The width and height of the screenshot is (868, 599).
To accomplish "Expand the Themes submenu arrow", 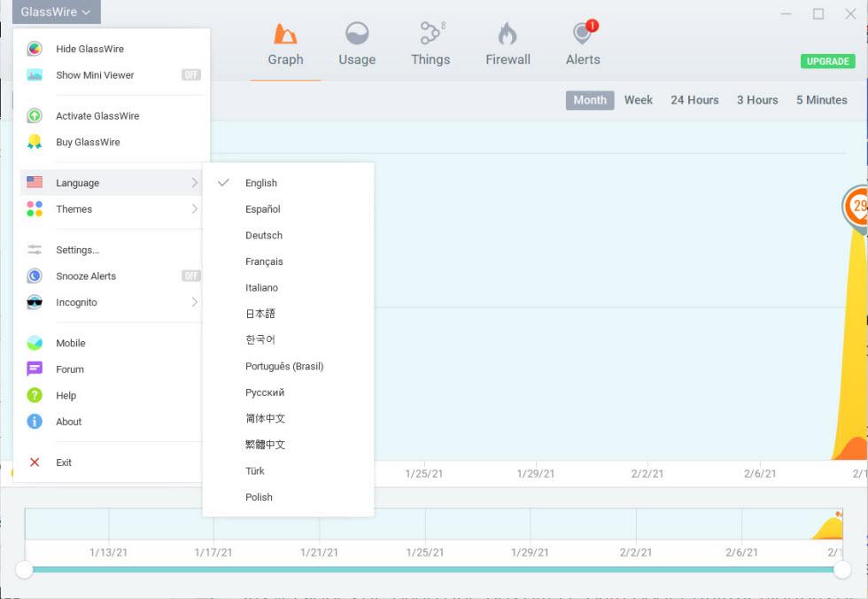I will [194, 209].
